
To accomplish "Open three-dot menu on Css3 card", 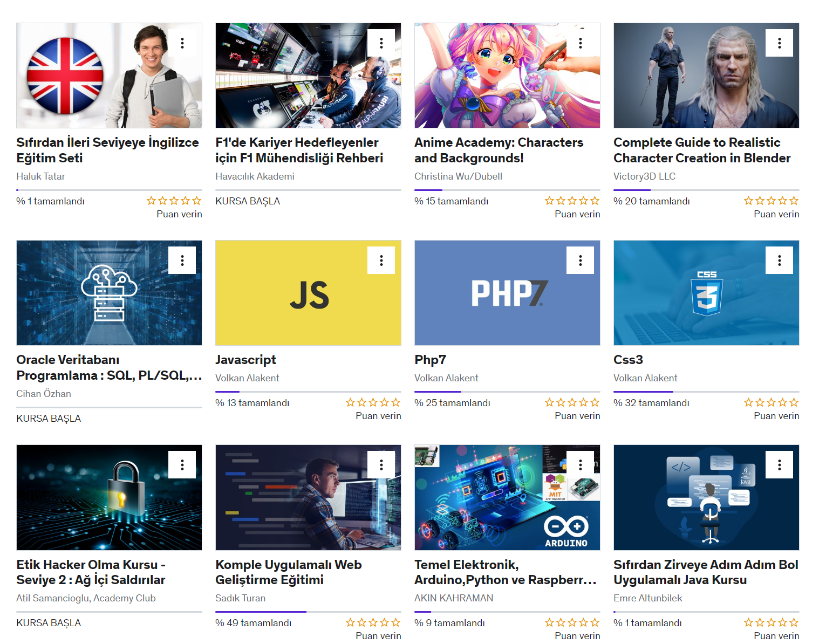I will [x=780, y=261].
